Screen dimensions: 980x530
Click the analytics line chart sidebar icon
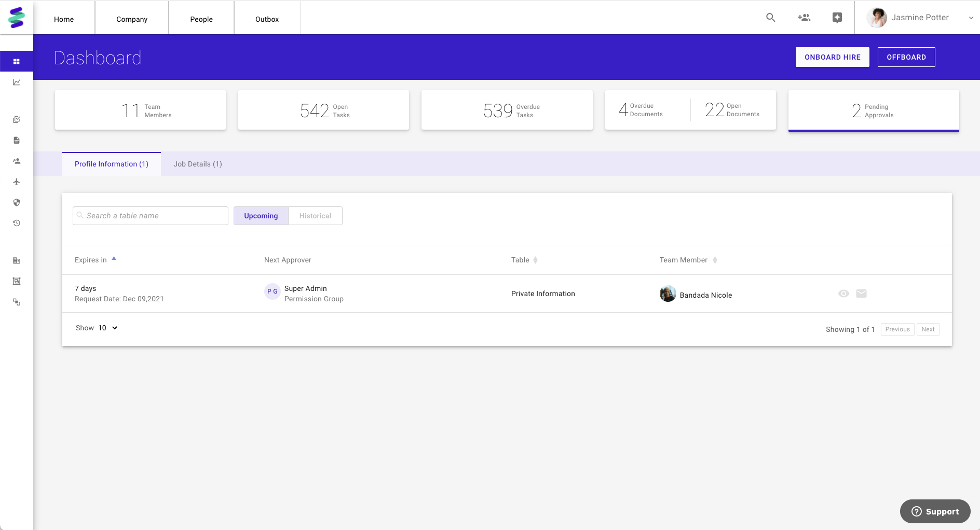(x=17, y=82)
